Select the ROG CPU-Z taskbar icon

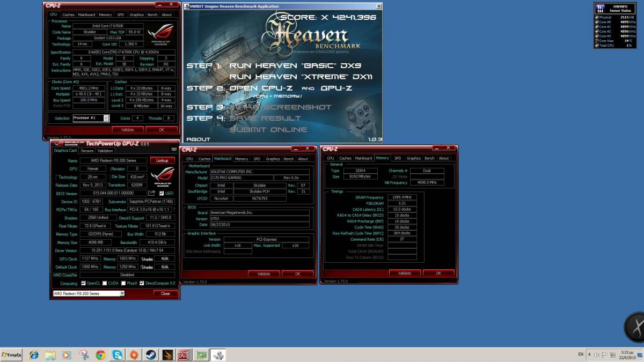click(183, 355)
